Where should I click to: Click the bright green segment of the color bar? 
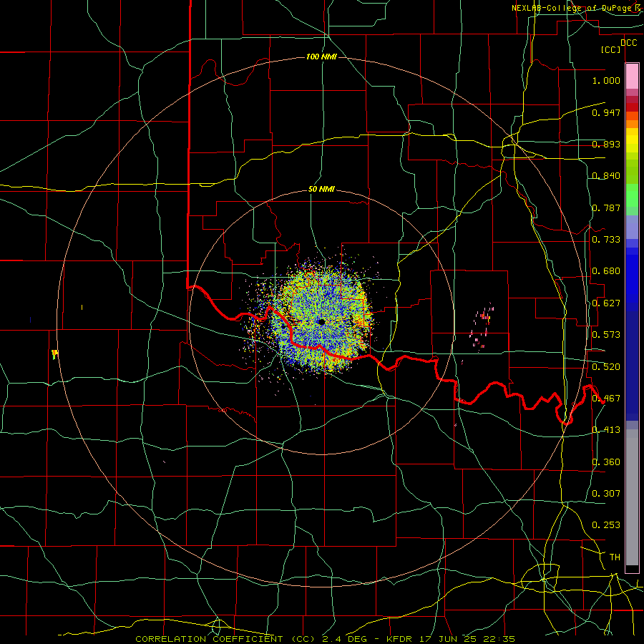[632, 195]
